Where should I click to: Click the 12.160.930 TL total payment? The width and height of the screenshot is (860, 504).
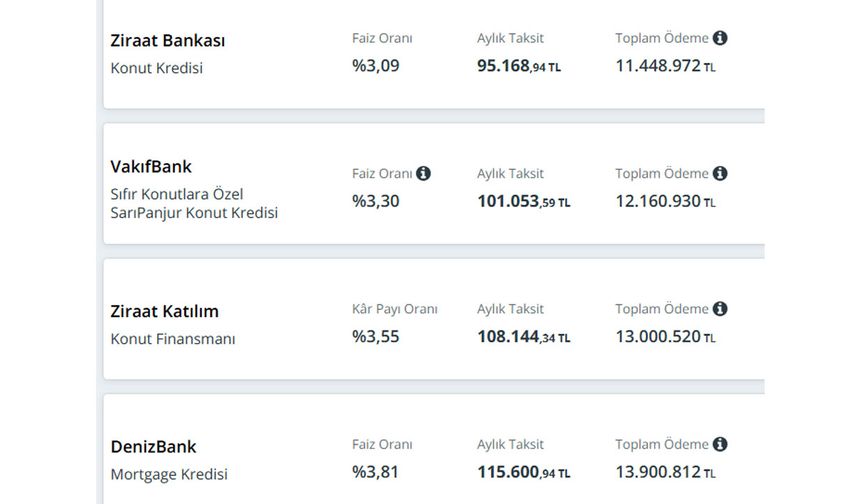click(665, 201)
